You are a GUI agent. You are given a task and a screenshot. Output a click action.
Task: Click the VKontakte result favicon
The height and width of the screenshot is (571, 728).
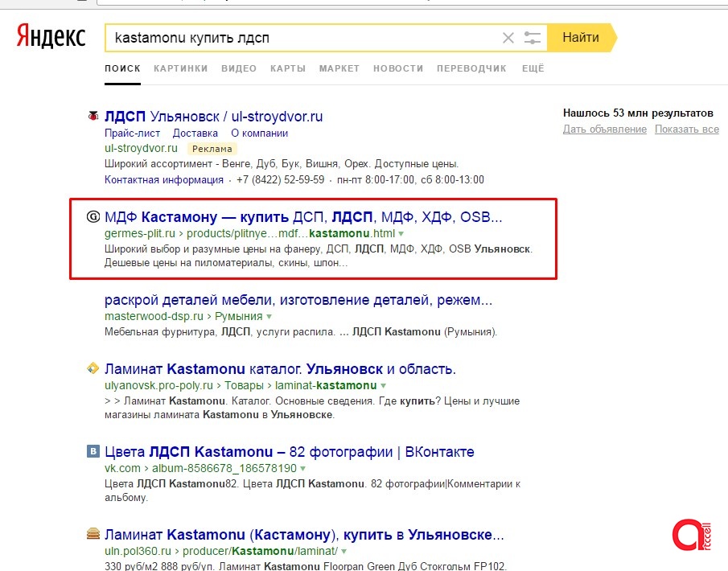pos(93,451)
